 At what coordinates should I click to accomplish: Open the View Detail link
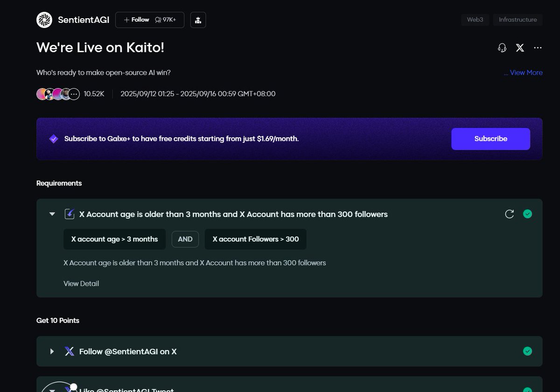(x=81, y=284)
